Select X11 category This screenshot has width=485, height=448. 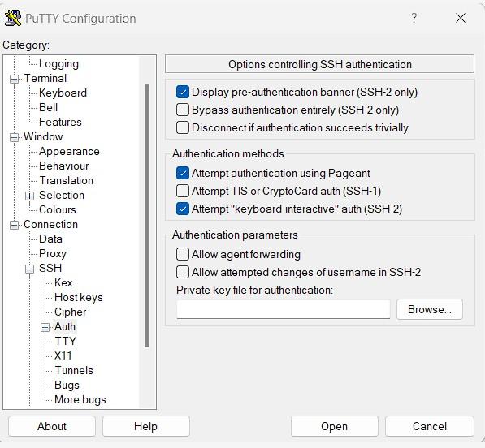(63, 356)
